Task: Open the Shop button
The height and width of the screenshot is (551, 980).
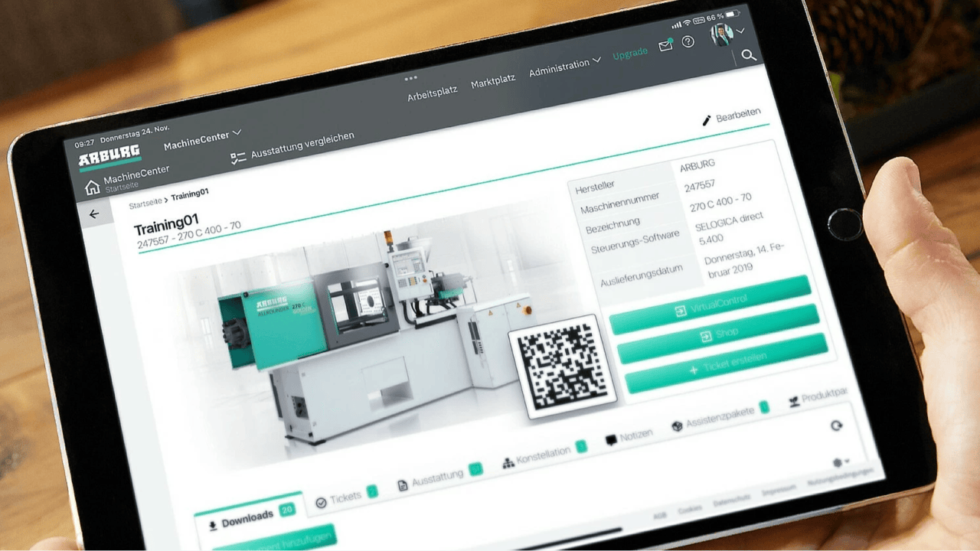Action: [x=718, y=332]
